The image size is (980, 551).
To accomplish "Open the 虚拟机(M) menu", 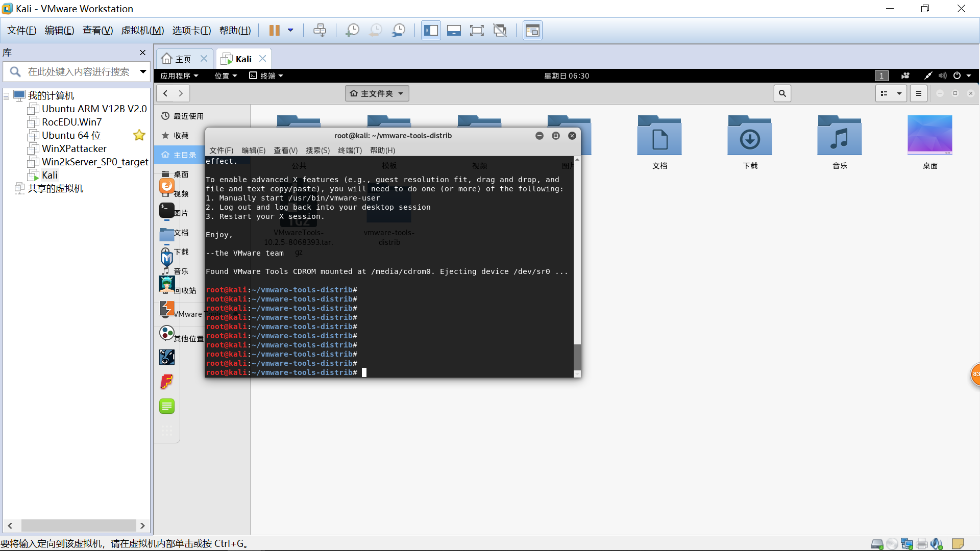I will point(142,31).
